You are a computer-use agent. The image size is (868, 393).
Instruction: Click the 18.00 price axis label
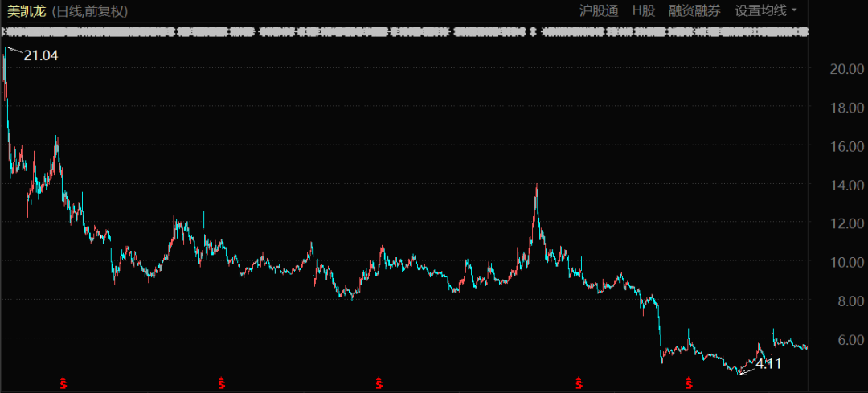847,108
